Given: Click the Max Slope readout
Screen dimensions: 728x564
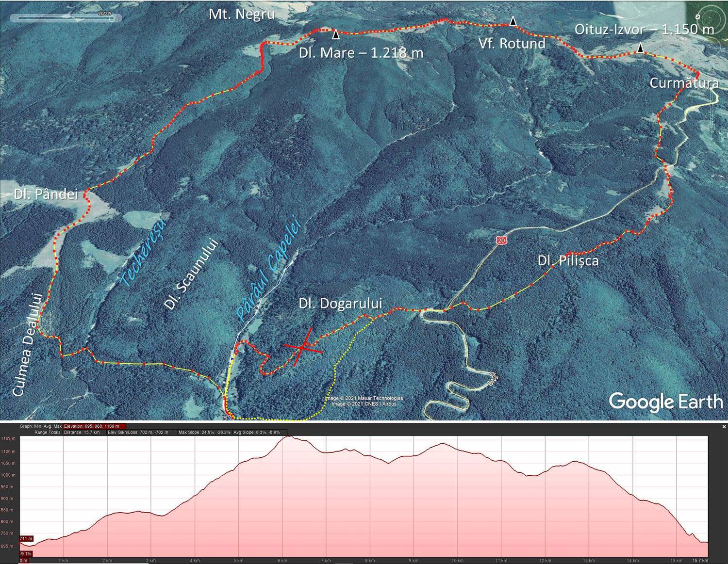Looking at the screenshot, I should click(x=204, y=432).
